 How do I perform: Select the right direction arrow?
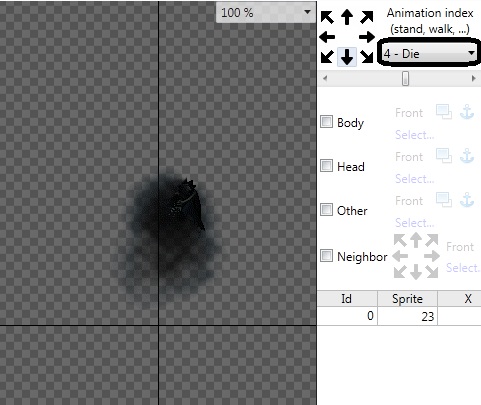367,37
